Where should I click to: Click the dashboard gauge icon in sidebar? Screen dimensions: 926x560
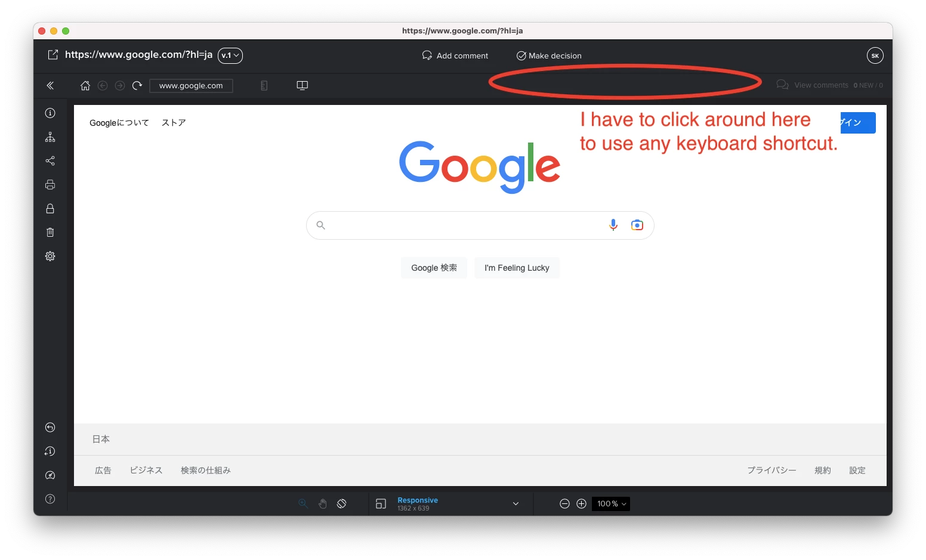(50, 475)
